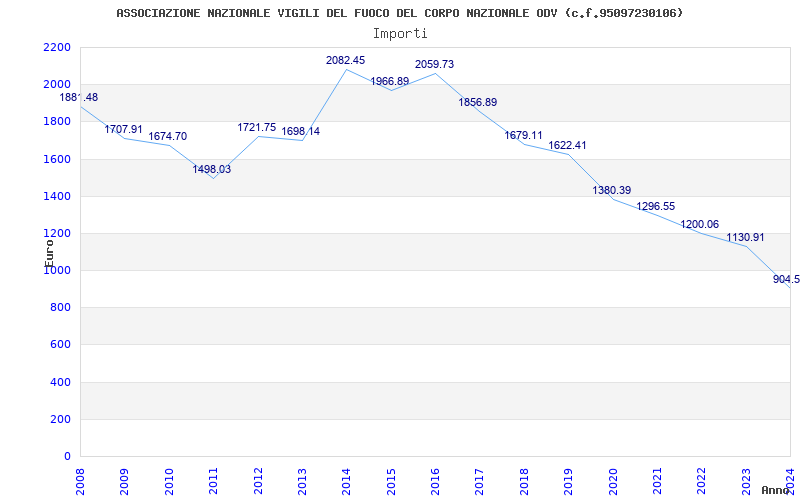Click the 200 y-axis tick label
This screenshot has width=800, height=500.
pos(61,419)
